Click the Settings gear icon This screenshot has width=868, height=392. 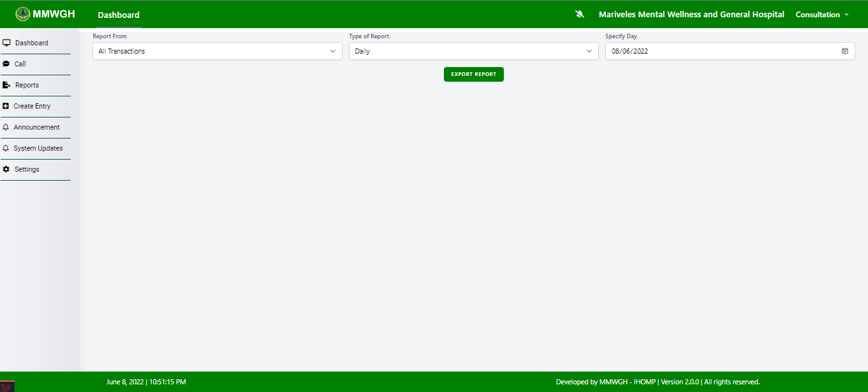6,169
